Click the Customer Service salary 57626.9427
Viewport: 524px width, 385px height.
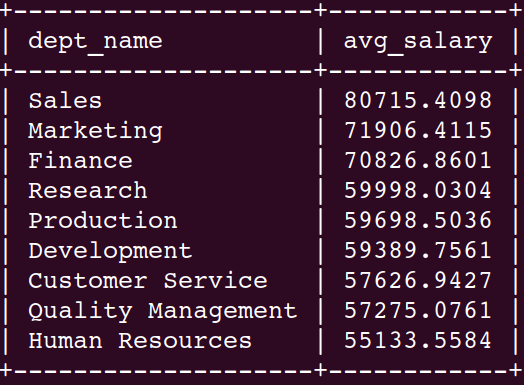pos(418,281)
